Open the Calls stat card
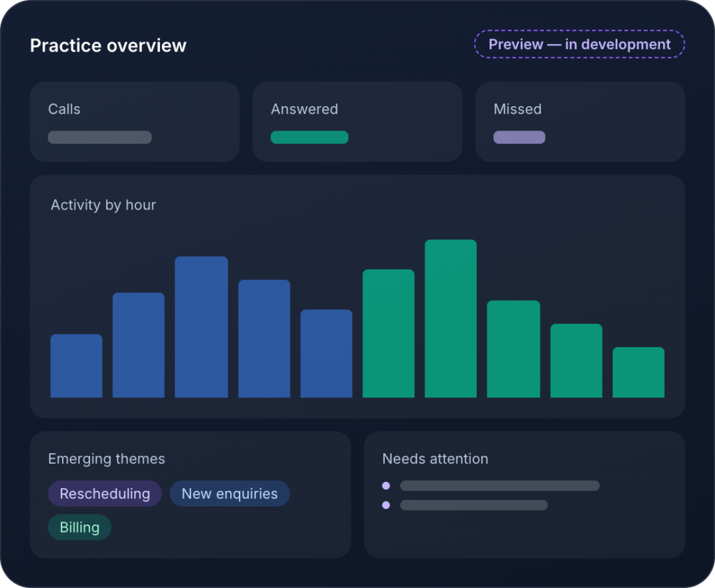Viewport: 715px width, 588px height. [x=135, y=122]
